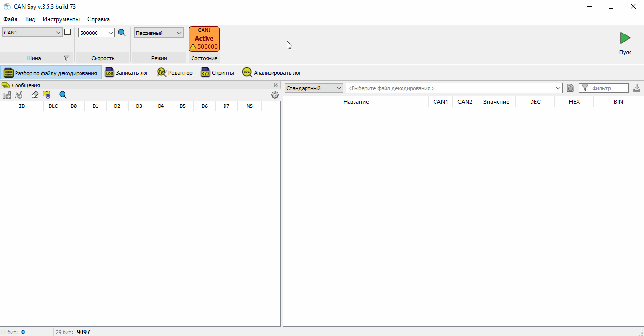Click the decoding file browse icon
Viewport: 644px width, 336px height.
pyautogui.click(x=571, y=88)
